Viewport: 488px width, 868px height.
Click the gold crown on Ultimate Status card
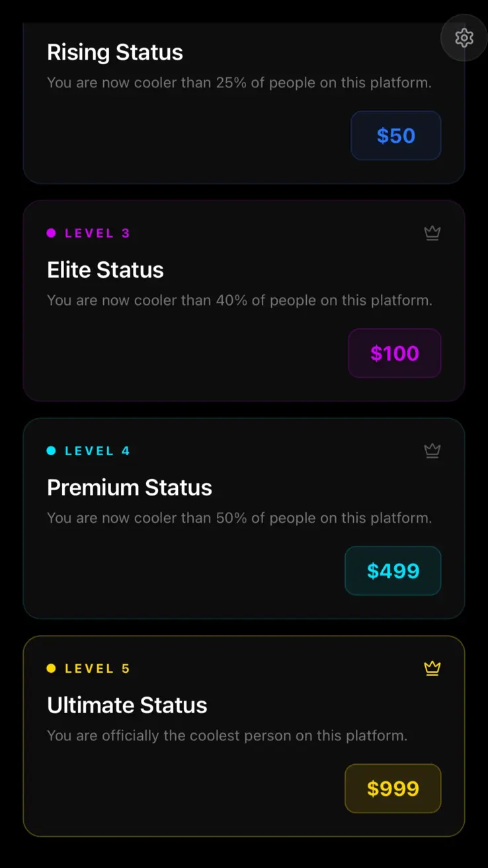tap(432, 668)
